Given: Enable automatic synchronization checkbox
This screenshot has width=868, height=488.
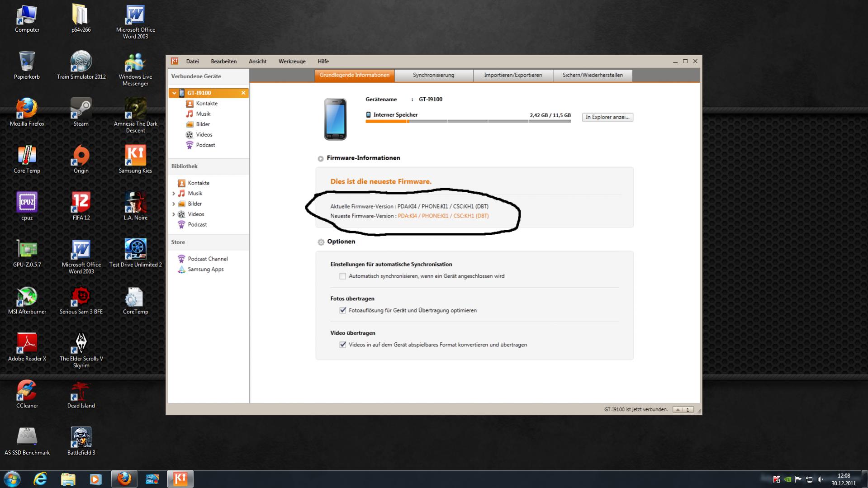Looking at the screenshot, I should tap(342, 276).
